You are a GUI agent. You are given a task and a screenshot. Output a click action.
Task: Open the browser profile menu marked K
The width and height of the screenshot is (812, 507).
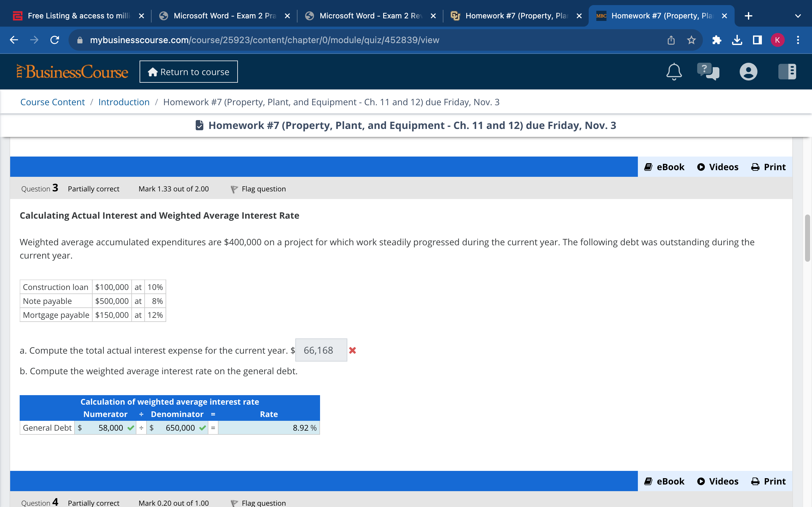coord(778,40)
